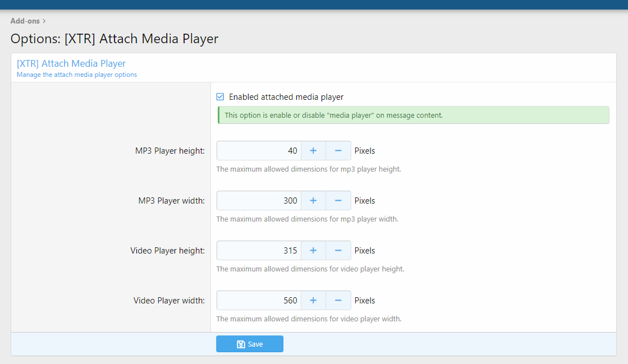
Task: Increase Video Player height with plus
Action: pyautogui.click(x=313, y=250)
